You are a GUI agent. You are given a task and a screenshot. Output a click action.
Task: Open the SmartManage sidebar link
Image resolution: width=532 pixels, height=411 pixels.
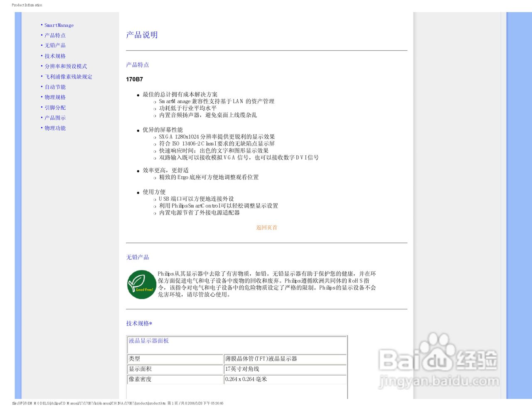(x=59, y=25)
